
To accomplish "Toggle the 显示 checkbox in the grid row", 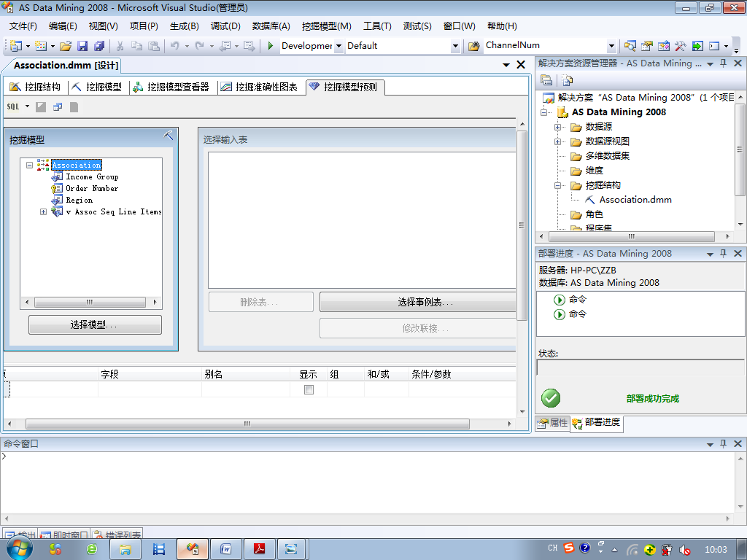I will 309,389.
